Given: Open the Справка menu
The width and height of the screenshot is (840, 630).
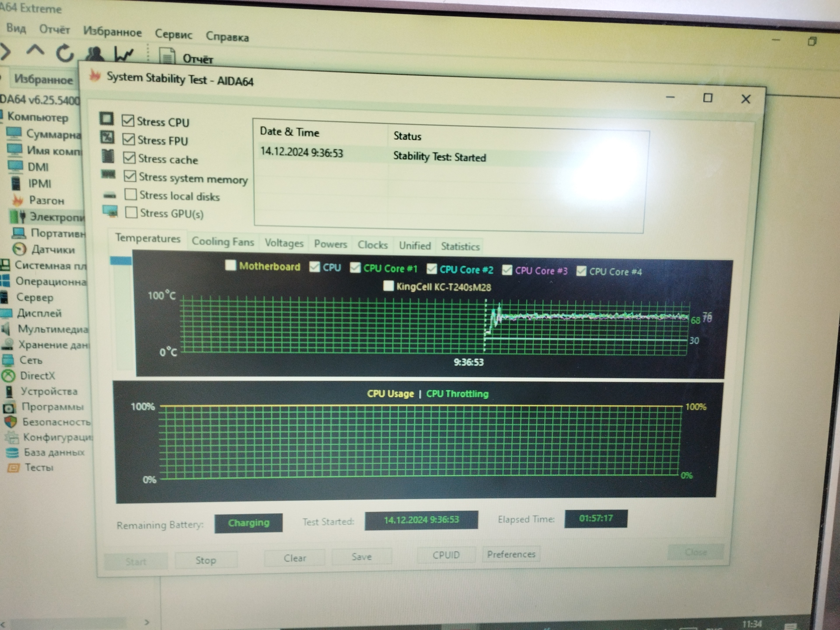Looking at the screenshot, I should coord(227,36).
